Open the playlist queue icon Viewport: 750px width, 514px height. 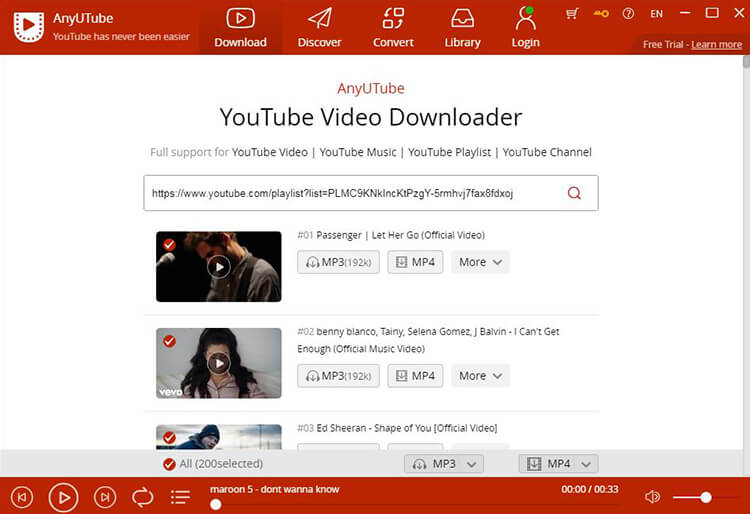(180, 497)
